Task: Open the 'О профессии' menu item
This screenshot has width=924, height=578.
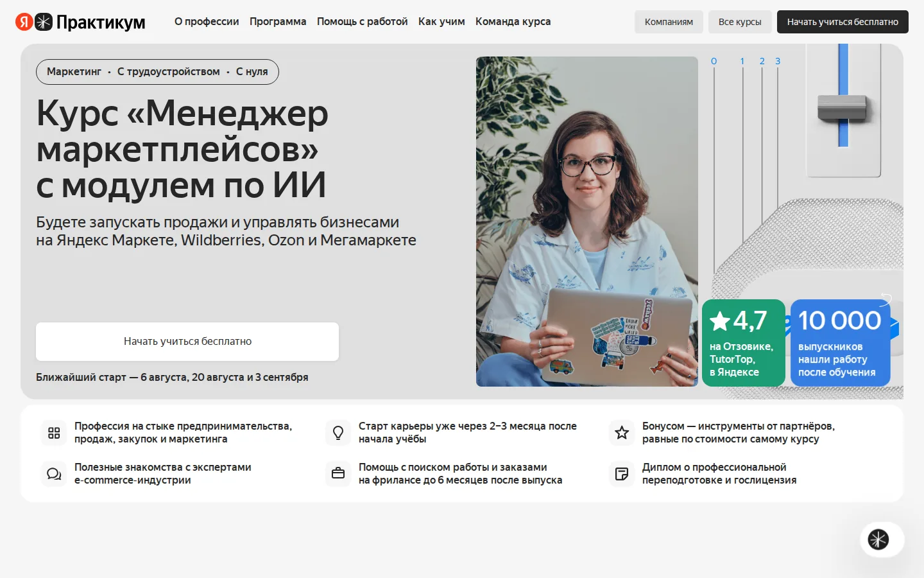Action: coord(207,21)
